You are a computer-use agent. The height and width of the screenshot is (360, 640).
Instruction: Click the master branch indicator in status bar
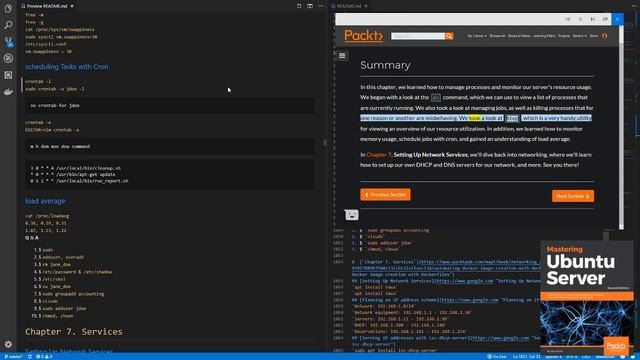pos(13,357)
